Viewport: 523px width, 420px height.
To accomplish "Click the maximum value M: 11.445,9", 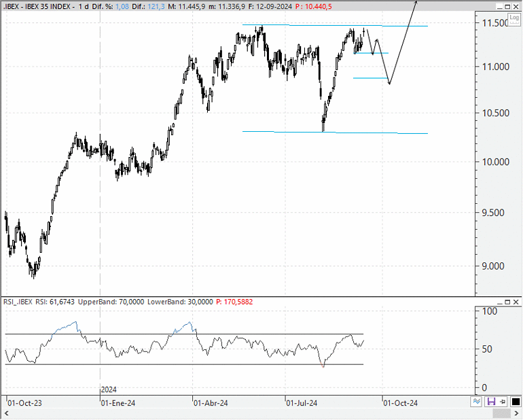I will (x=187, y=7).
